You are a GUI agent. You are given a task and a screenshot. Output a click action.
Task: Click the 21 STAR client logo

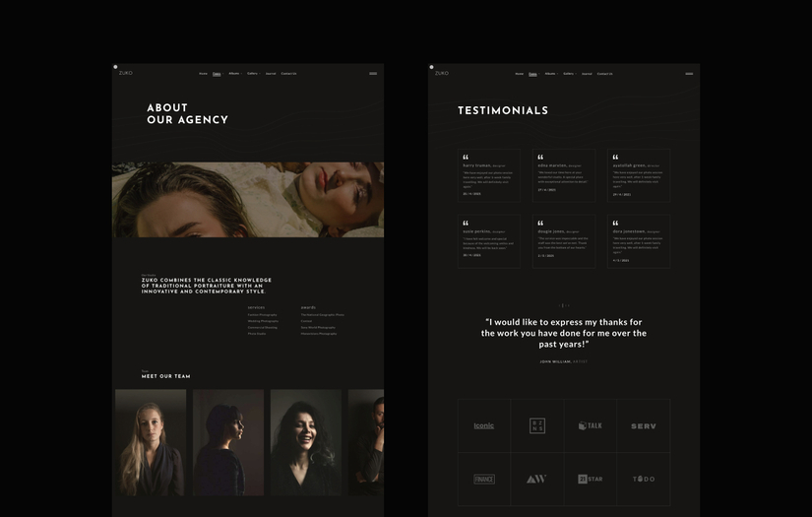(x=591, y=480)
